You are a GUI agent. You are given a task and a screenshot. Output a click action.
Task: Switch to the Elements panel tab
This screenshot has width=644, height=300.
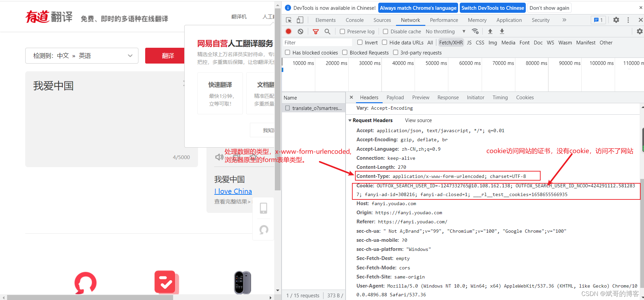click(x=325, y=20)
